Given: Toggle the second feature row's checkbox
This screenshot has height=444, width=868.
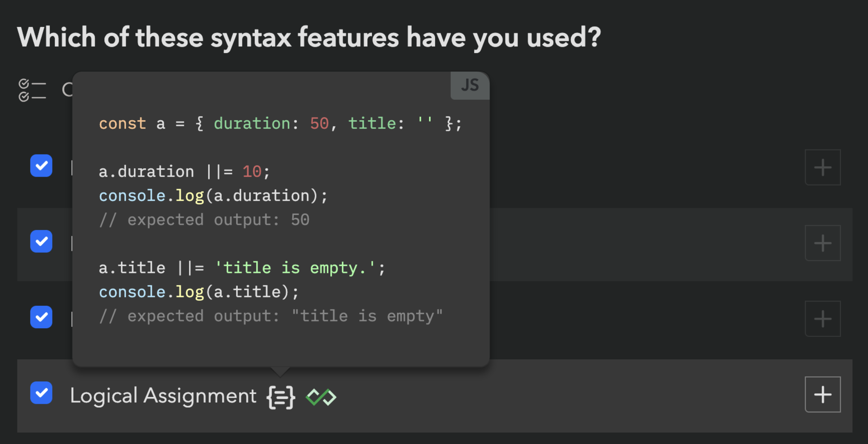Looking at the screenshot, I should [41, 241].
